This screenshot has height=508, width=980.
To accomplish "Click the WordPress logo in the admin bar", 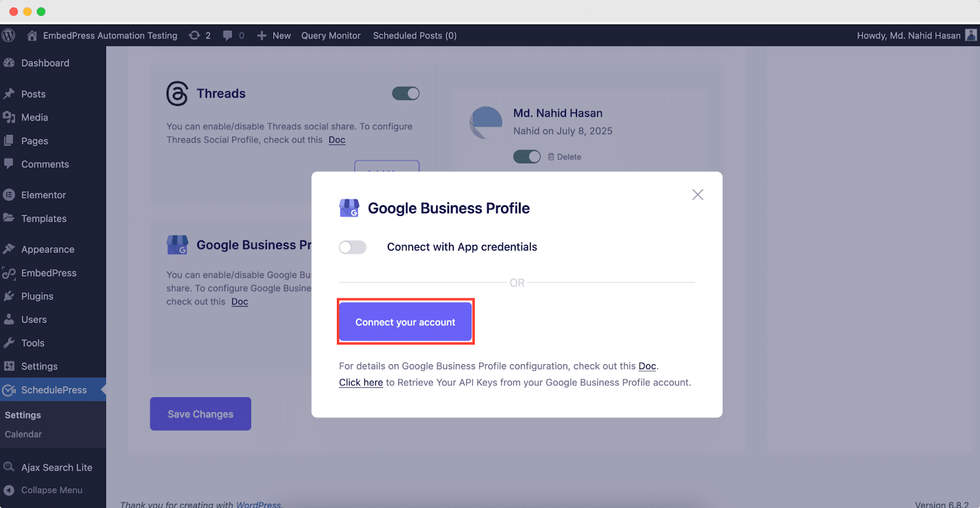I will pos(9,35).
